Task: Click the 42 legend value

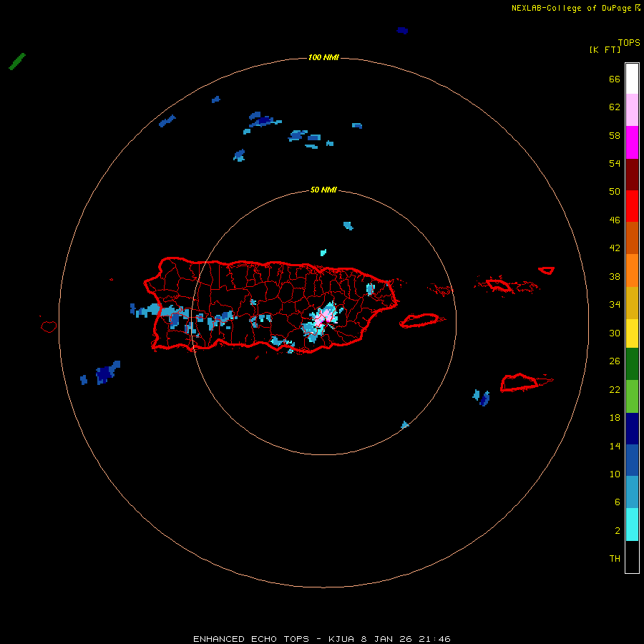Action: point(615,248)
